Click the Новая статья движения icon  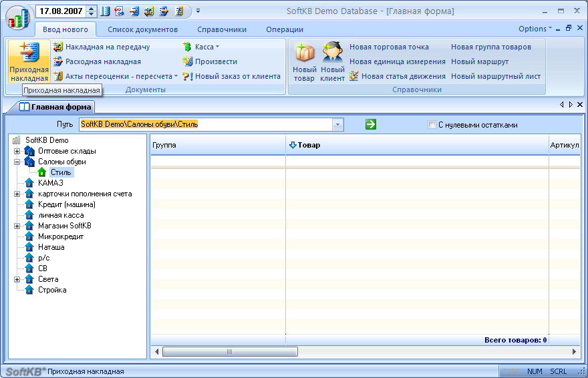(x=353, y=76)
